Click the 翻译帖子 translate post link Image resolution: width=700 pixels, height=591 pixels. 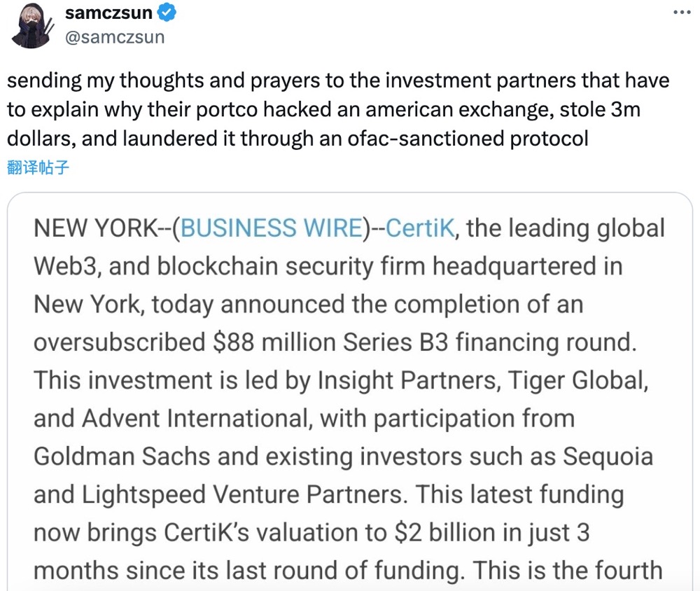click(x=38, y=168)
